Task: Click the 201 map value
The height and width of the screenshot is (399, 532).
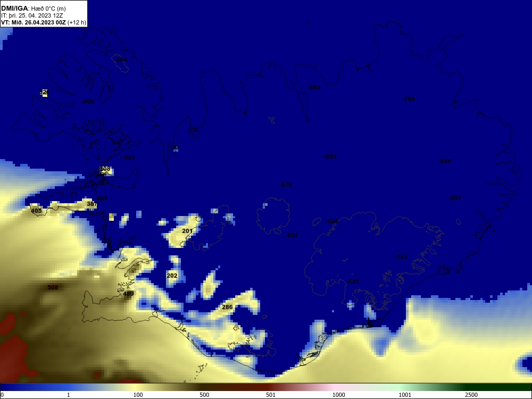Action: click(187, 231)
